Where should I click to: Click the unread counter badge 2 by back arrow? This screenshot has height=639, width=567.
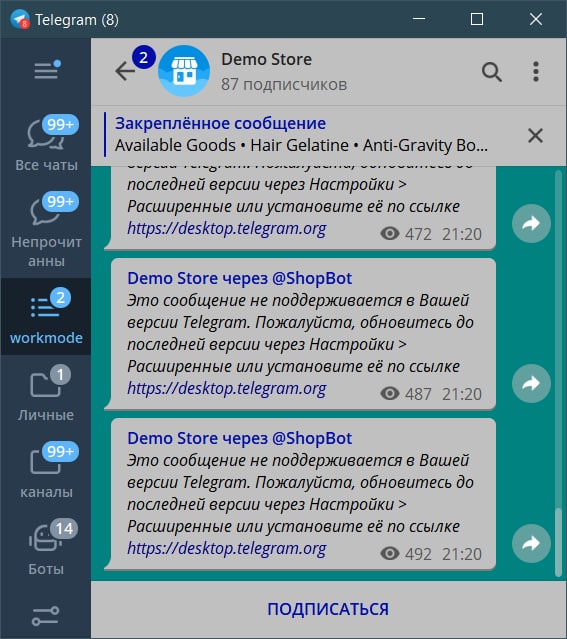[143, 57]
